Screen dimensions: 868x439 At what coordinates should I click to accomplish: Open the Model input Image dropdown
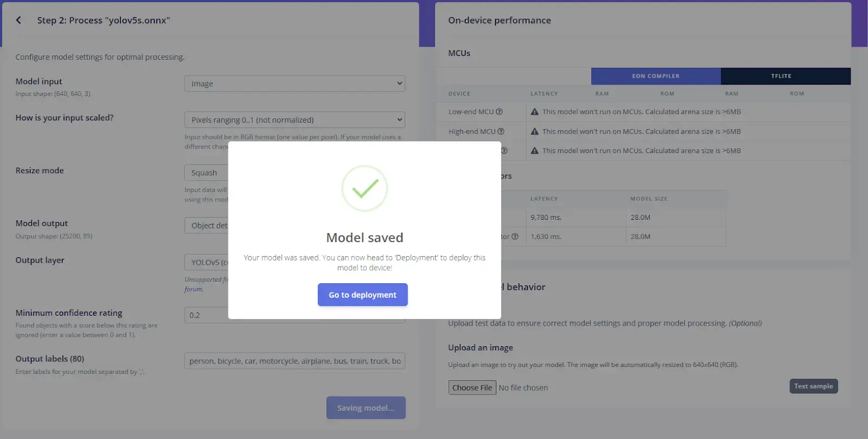tap(295, 84)
